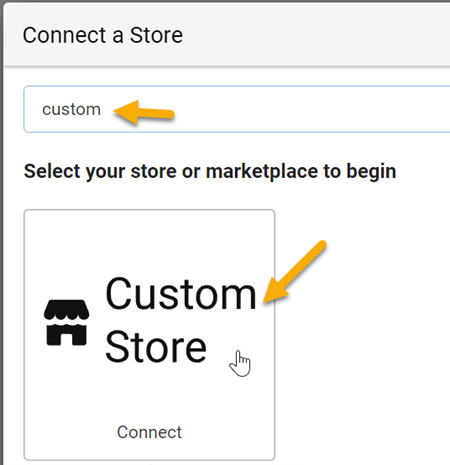Click the word "Store" on the integration card
This screenshot has width=450, height=465.
point(156,347)
